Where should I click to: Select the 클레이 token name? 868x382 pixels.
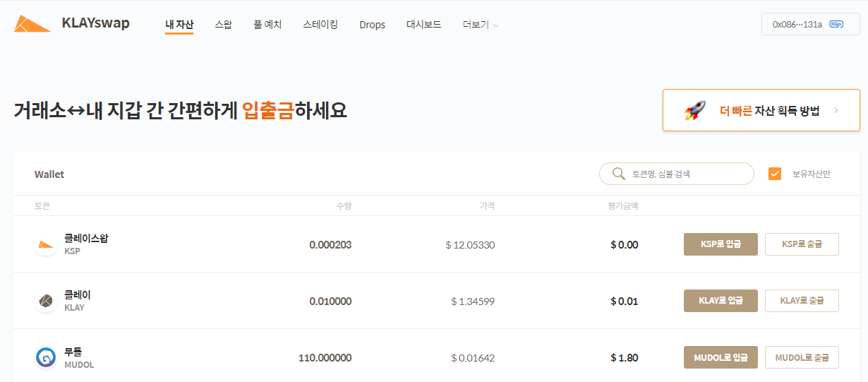[x=78, y=295]
